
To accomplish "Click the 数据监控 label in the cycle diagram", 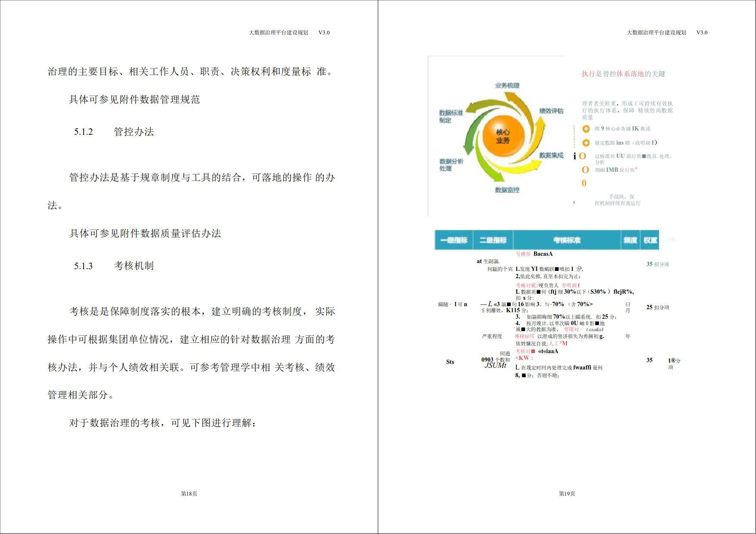I will (x=507, y=189).
